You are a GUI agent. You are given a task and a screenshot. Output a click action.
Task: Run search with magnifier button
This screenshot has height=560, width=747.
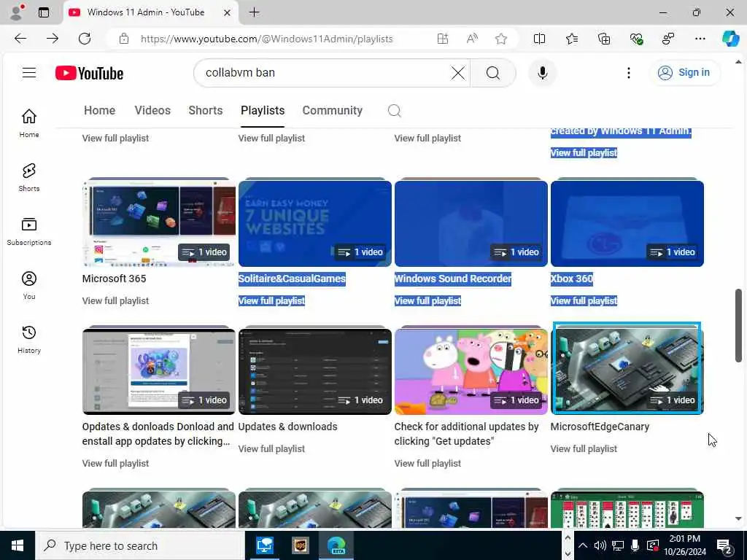click(x=493, y=73)
